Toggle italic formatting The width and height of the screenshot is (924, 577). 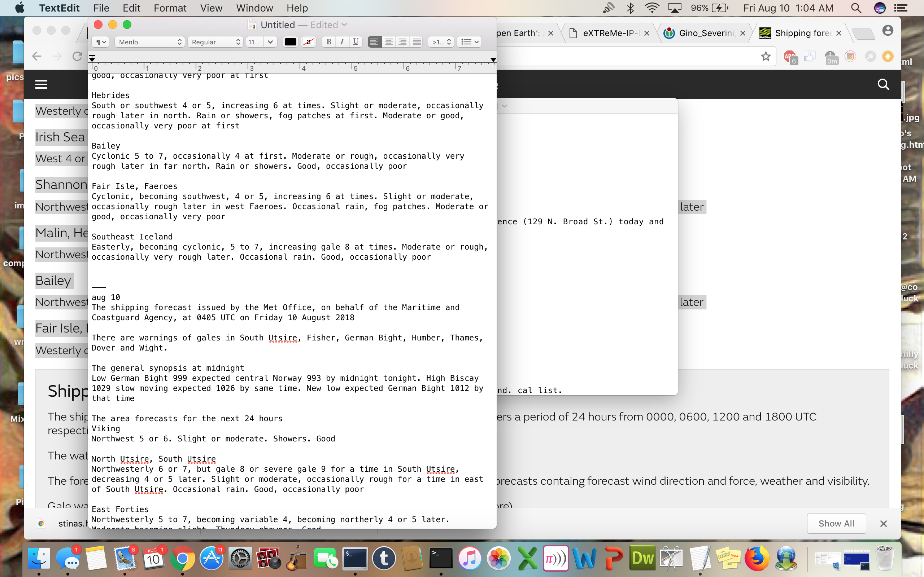(342, 42)
